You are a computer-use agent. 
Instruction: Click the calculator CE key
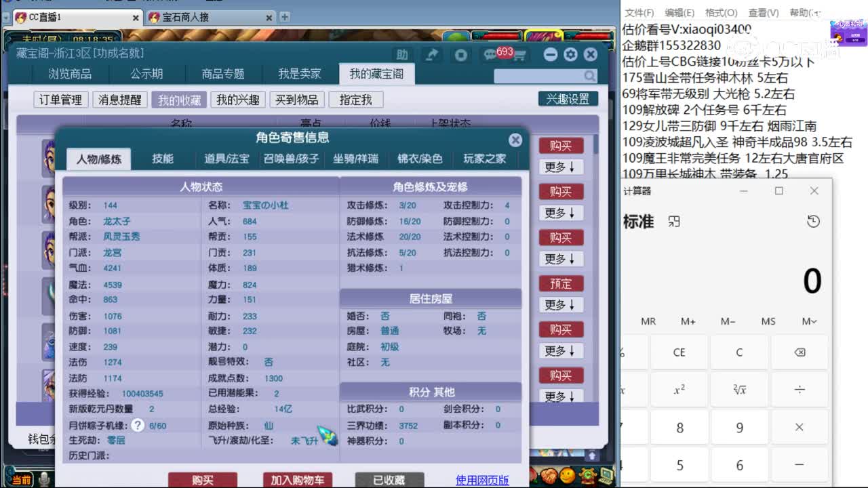coord(679,352)
